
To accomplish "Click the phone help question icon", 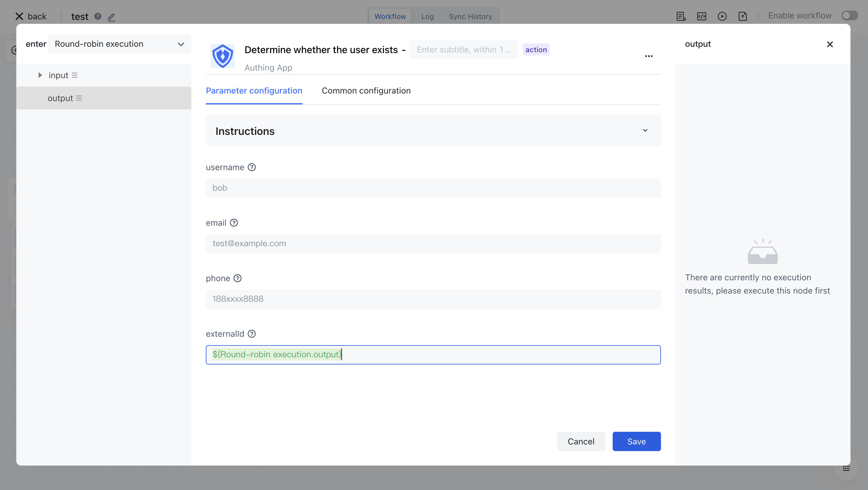I will [237, 278].
